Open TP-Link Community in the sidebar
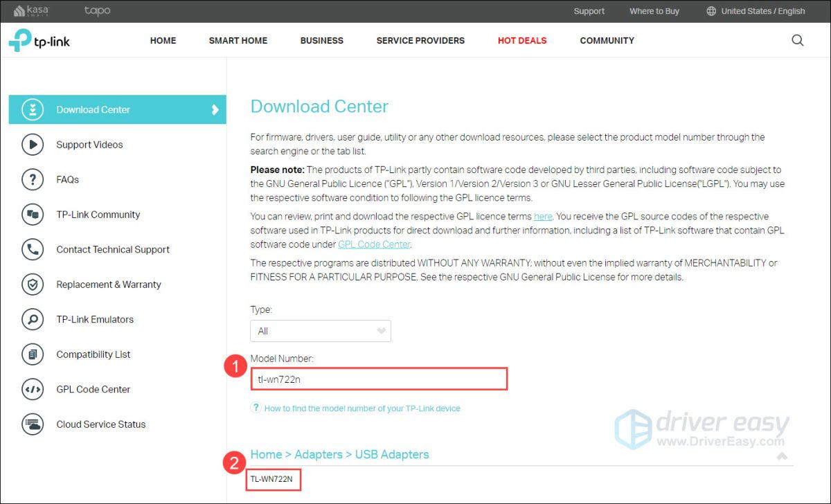Viewport: 831px width, 504px height. [x=98, y=215]
